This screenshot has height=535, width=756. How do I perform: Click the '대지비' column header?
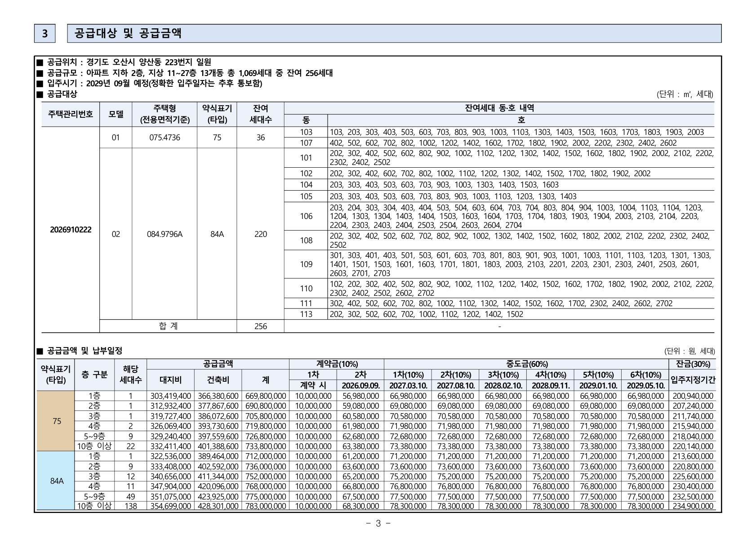pyautogui.click(x=171, y=380)
